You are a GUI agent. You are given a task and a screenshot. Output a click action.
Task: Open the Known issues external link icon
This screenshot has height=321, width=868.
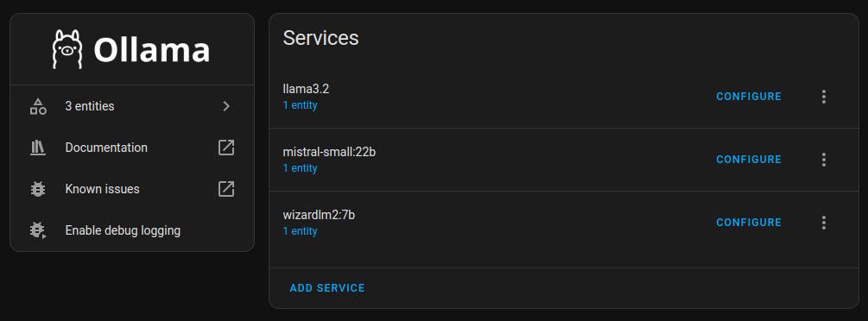coord(226,189)
